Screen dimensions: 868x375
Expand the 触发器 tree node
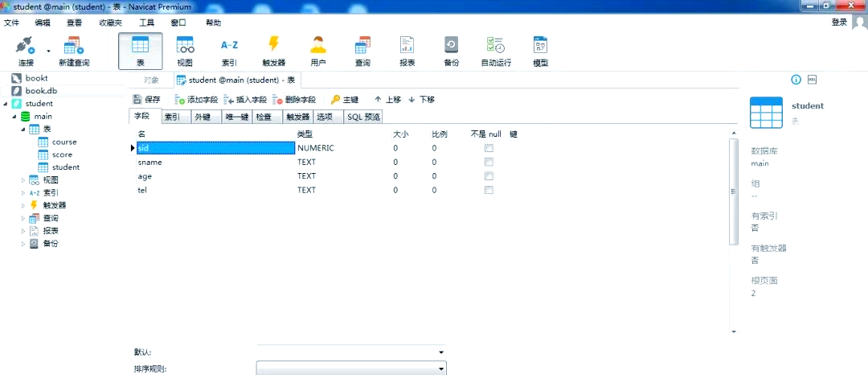coord(23,205)
